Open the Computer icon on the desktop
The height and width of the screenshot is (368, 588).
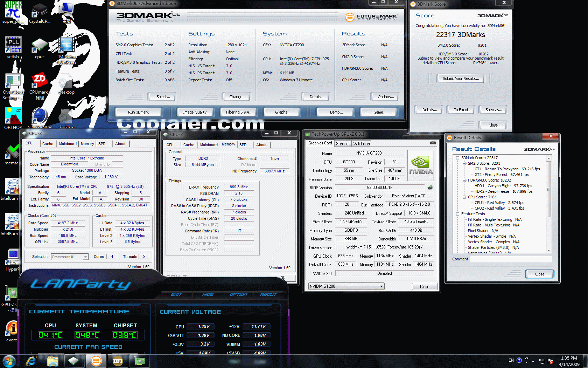coord(66,12)
